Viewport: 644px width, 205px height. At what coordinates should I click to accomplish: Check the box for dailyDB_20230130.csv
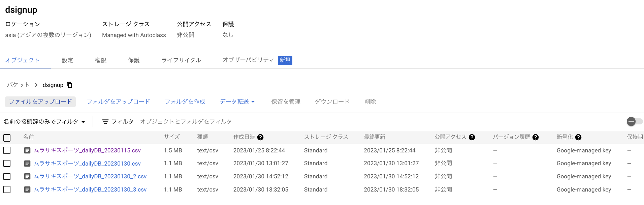[7, 164]
